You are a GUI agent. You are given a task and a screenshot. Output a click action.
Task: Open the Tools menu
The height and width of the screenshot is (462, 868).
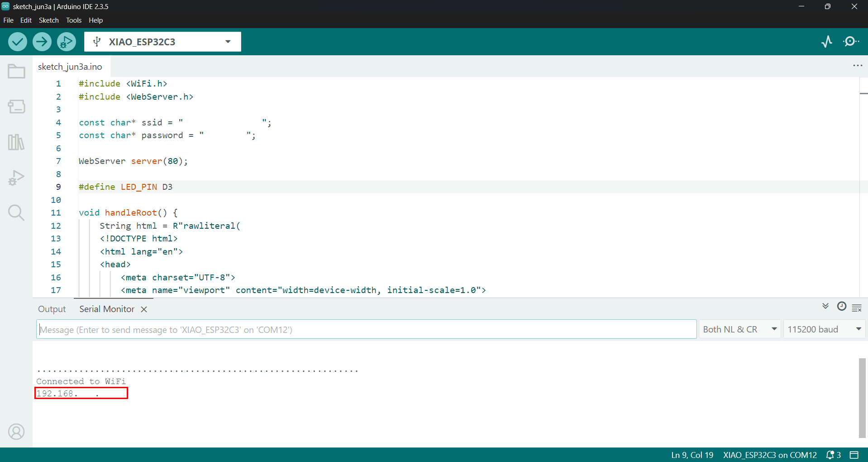[x=74, y=20]
